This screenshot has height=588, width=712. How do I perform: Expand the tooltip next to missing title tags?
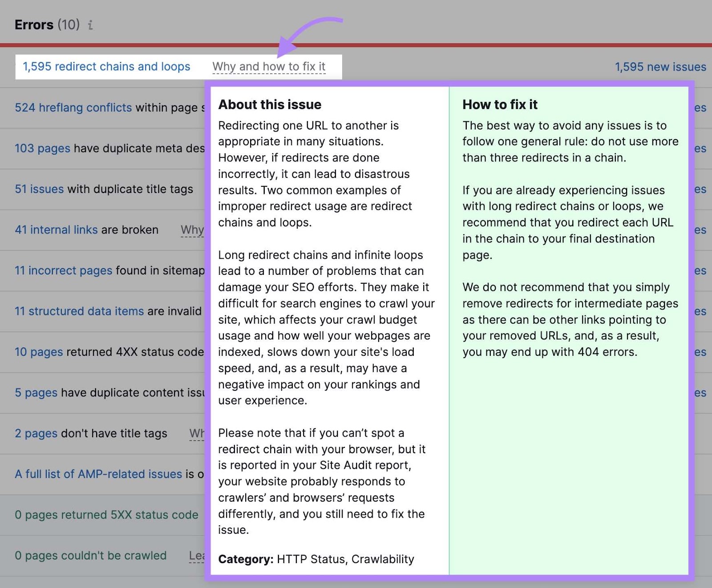pyautogui.click(x=196, y=433)
